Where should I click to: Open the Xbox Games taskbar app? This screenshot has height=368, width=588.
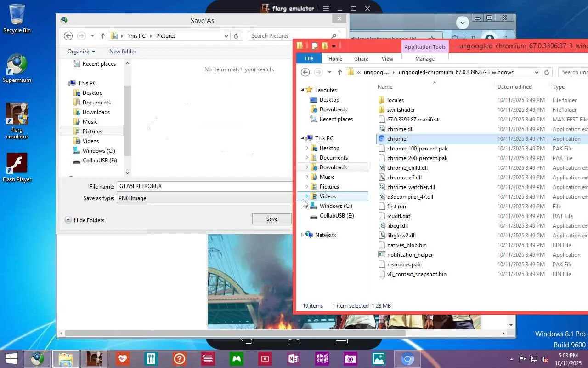[x=236, y=359]
